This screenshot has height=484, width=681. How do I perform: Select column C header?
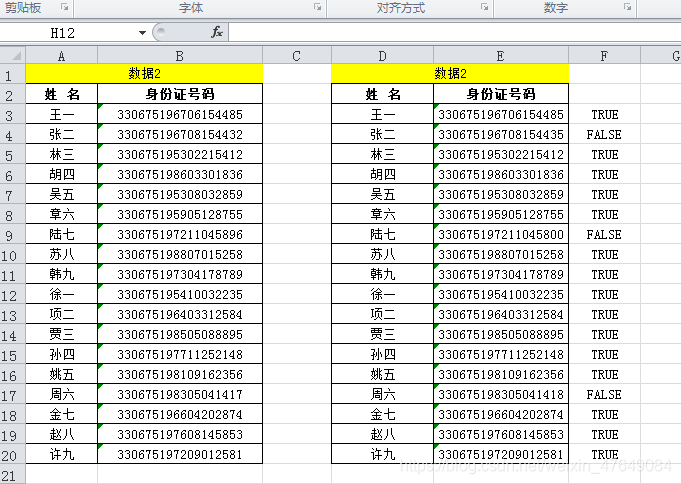coord(297,56)
